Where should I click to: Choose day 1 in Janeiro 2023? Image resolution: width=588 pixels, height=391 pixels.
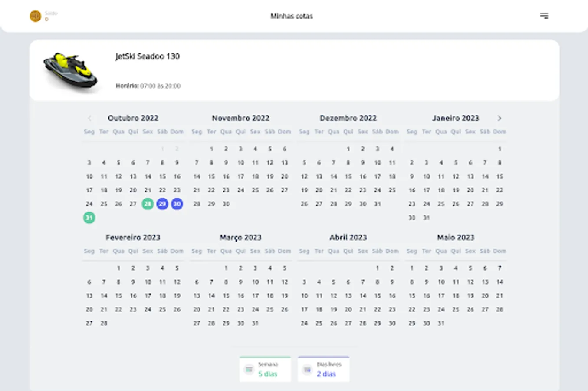(x=499, y=149)
